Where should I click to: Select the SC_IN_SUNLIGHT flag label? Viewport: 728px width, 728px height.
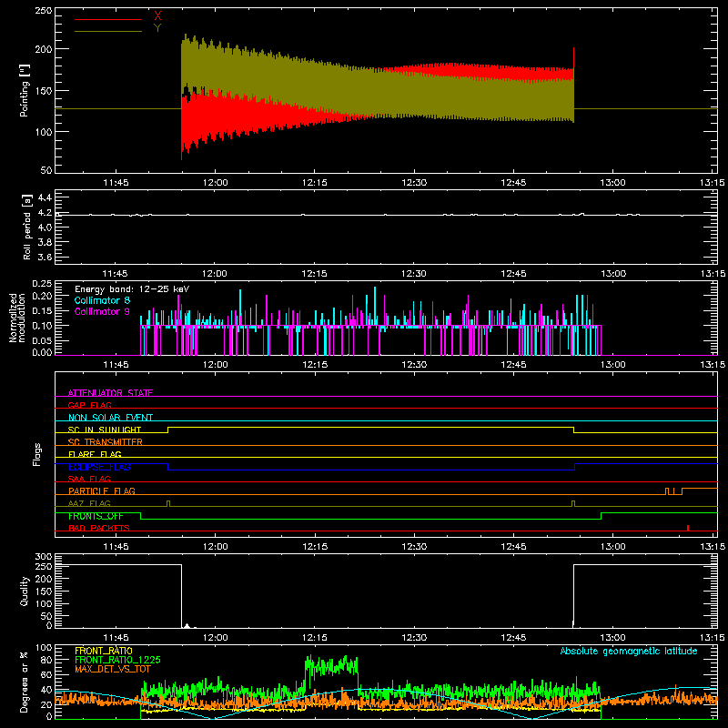(105, 430)
